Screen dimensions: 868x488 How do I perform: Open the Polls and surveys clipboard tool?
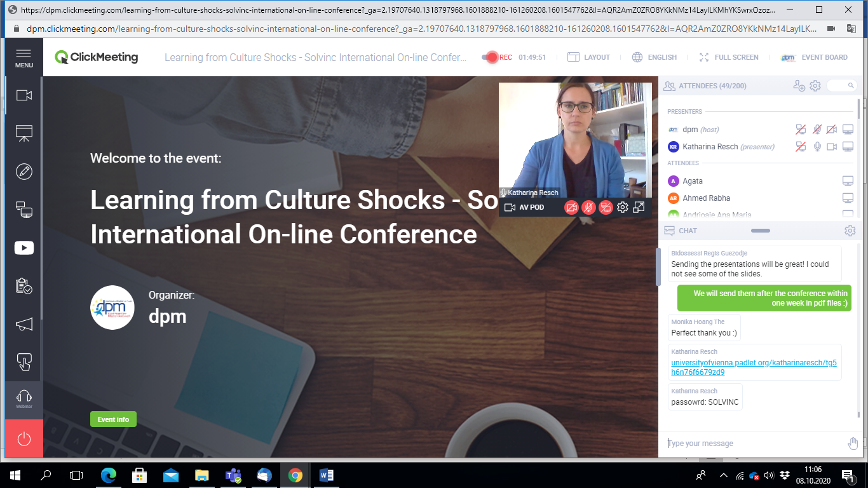[x=24, y=286]
